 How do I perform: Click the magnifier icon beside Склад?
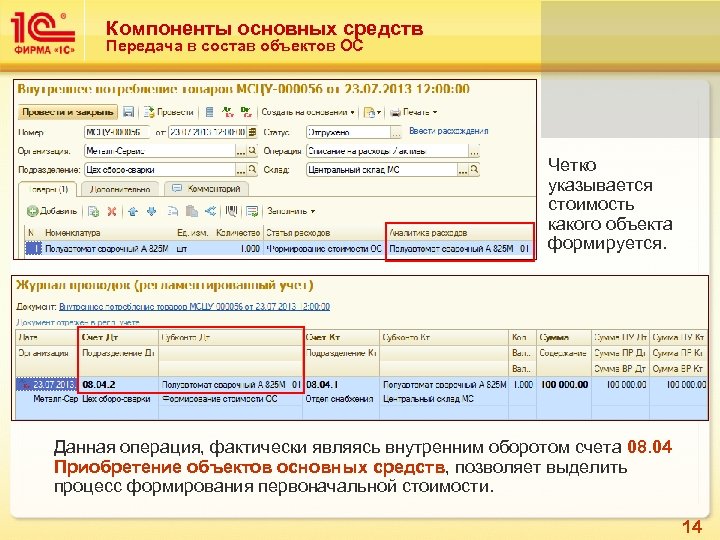[x=474, y=169]
